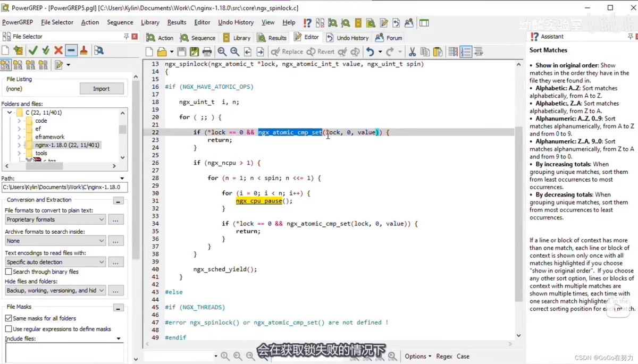This screenshot has width=638, height=364.
Task: Click the Import button
Action: [x=102, y=89]
